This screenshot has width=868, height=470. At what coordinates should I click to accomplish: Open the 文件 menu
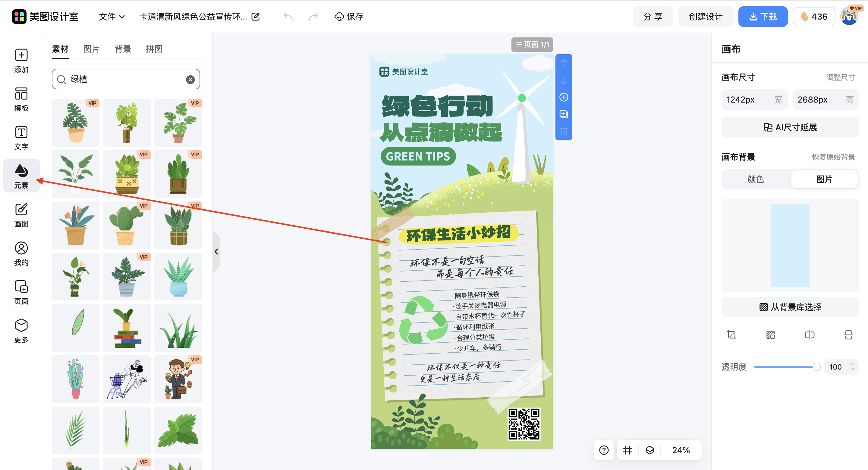point(112,16)
